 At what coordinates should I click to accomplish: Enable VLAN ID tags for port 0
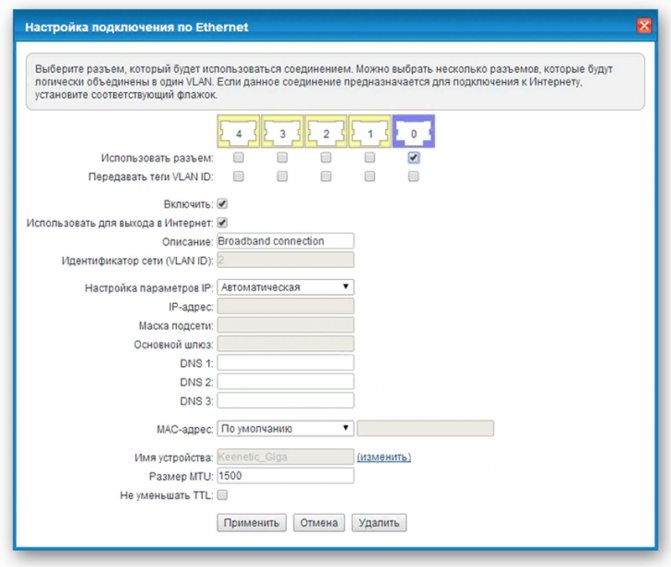413,176
